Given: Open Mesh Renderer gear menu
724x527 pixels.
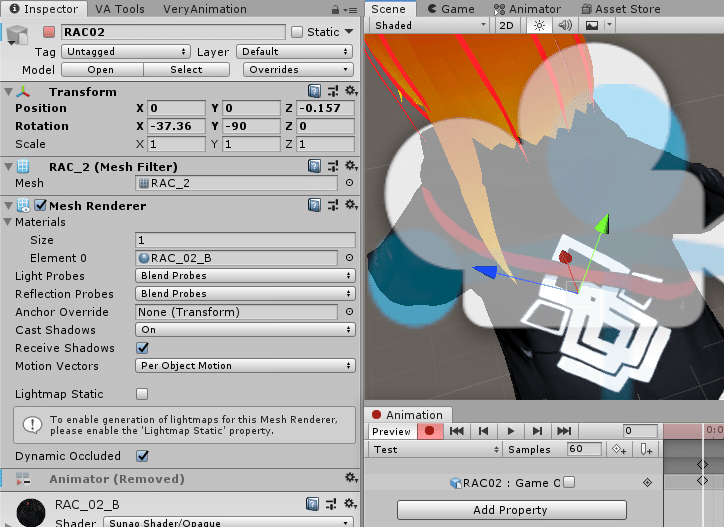Looking at the screenshot, I should pyautogui.click(x=351, y=204).
